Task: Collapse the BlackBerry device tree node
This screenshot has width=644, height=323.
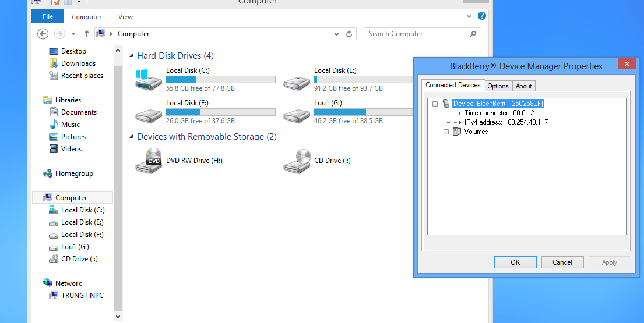Action: 435,104
